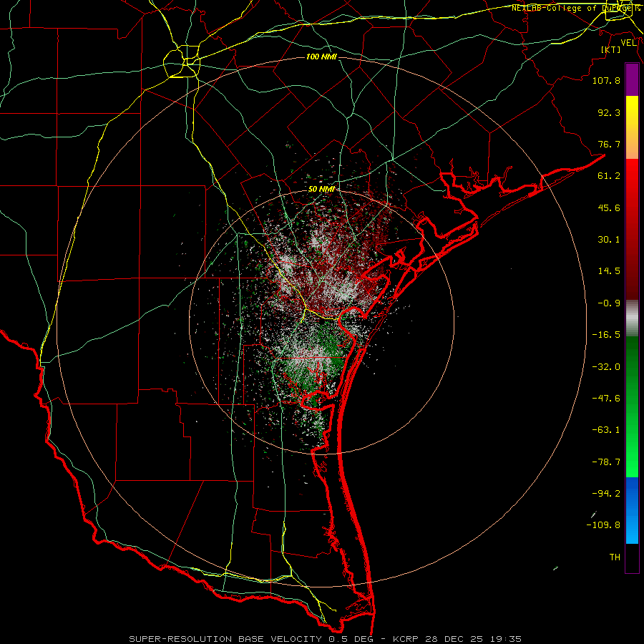Image resolution: width=644 pixels, height=644 pixels.
Task: Click the [KT] units label
Action: (611, 49)
